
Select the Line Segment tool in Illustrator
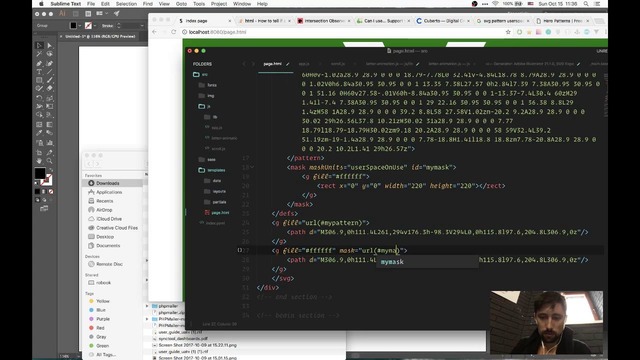coord(49,72)
